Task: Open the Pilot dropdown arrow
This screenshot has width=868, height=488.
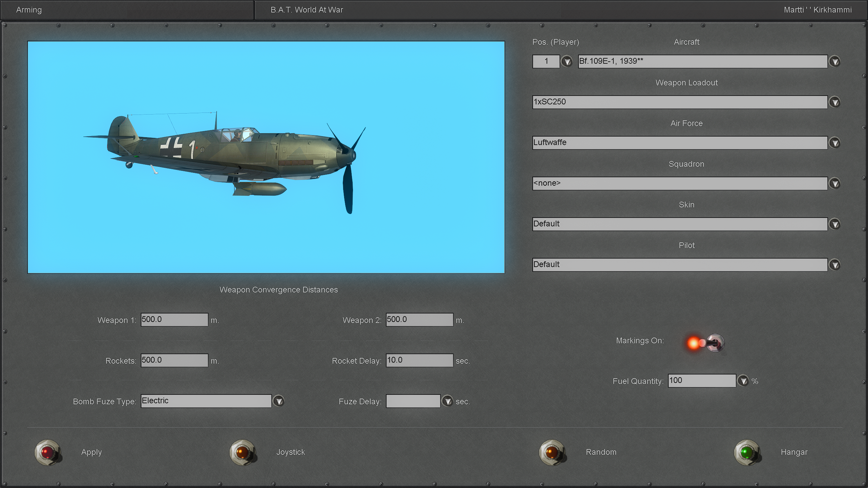Action: coord(835,265)
